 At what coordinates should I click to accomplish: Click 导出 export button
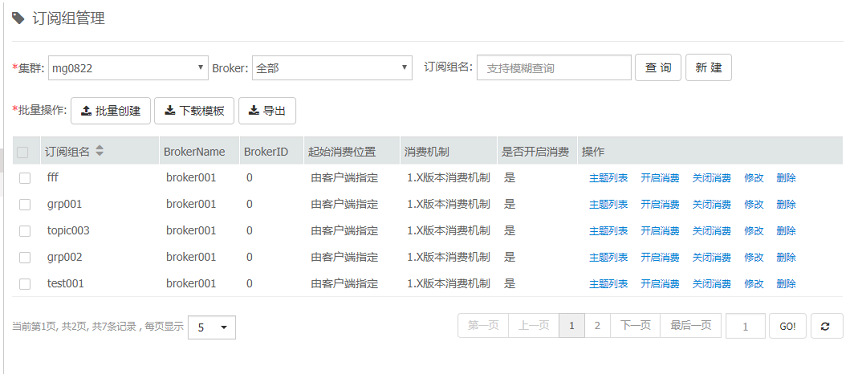pyautogui.click(x=267, y=111)
